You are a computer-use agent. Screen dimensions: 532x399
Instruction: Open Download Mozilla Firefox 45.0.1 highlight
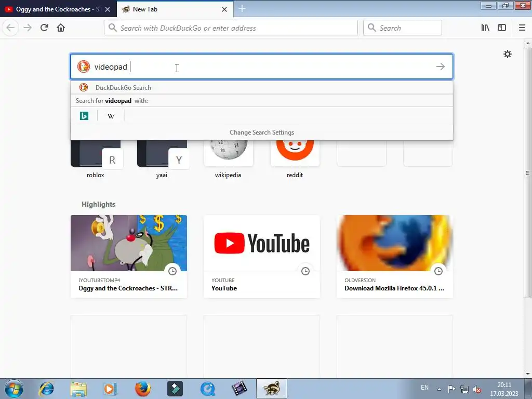(x=395, y=257)
